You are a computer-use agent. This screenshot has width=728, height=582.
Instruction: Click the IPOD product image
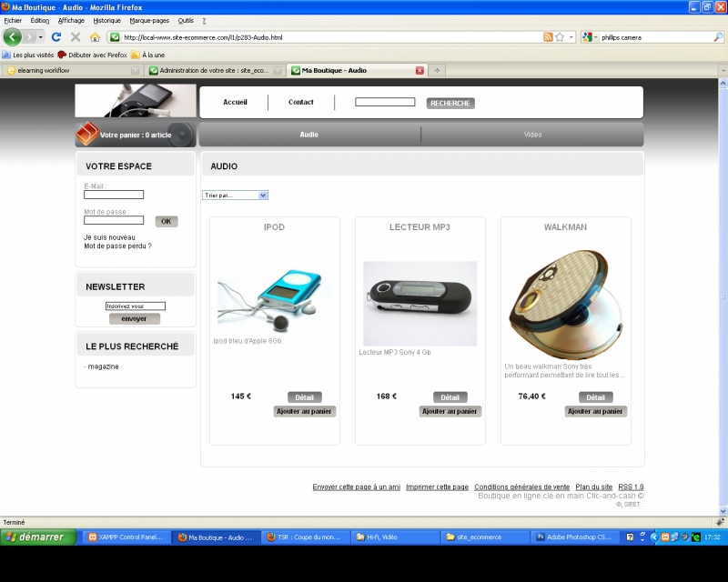click(275, 300)
